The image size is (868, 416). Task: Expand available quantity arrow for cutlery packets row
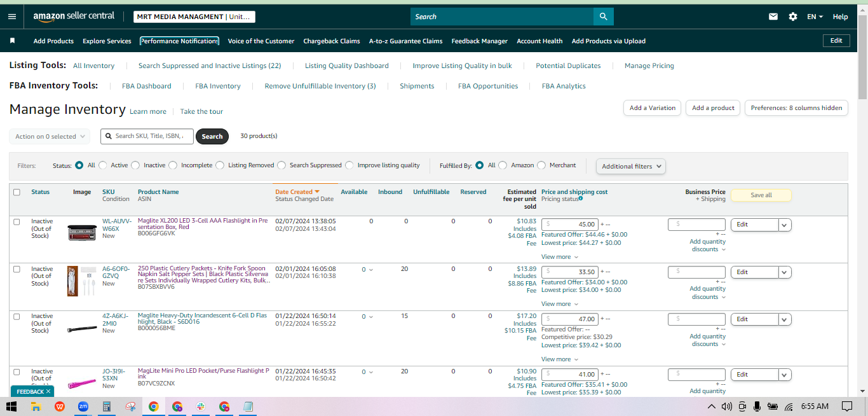pos(371,270)
